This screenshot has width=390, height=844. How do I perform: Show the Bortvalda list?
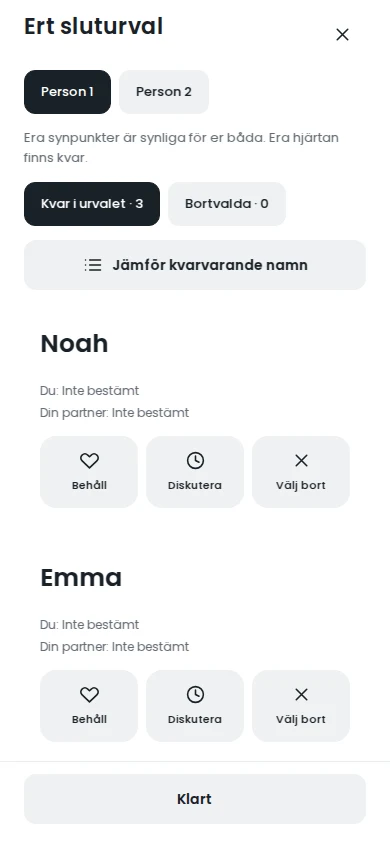[x=227, y=204]
